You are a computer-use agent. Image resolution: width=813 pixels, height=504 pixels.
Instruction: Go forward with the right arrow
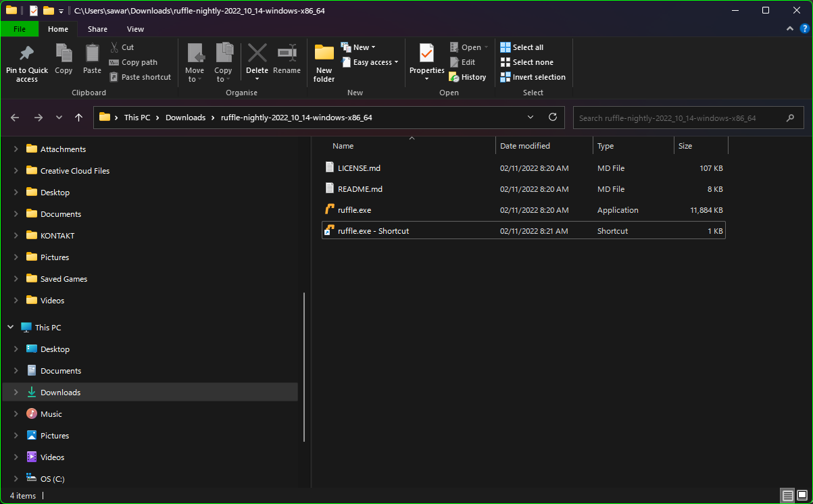[x=39, y=118]
